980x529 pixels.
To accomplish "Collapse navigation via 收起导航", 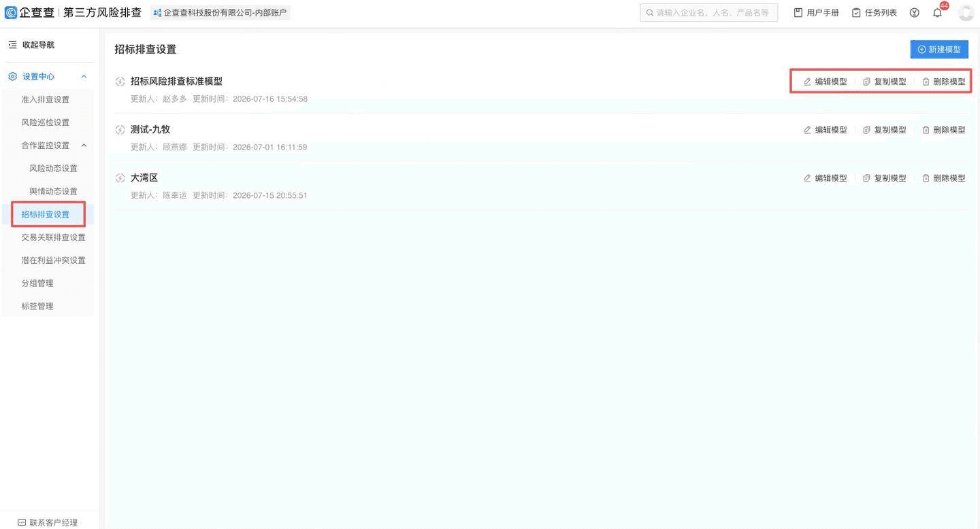I will [31, 45].
